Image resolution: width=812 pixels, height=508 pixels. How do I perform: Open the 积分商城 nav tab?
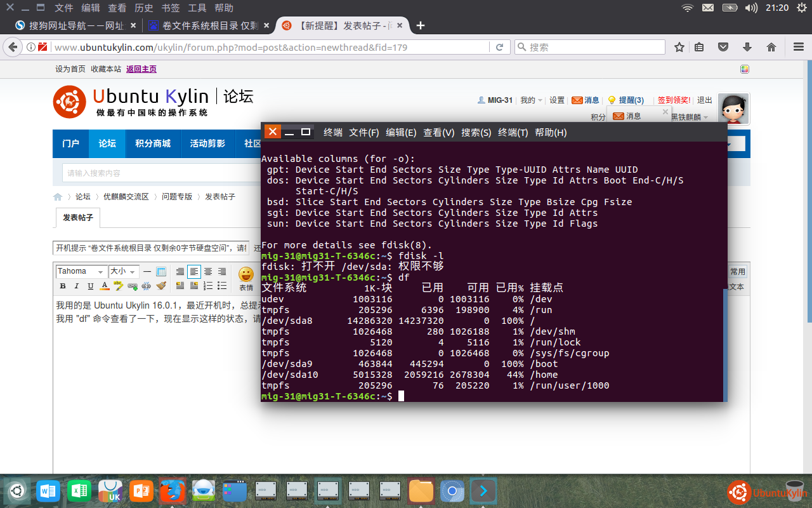coord(153,144)
